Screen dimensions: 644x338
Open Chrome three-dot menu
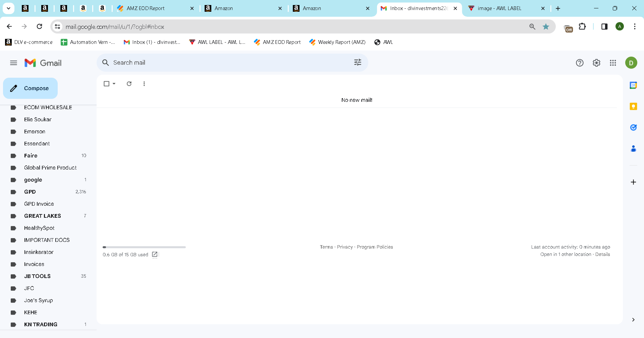pos(635,26)
